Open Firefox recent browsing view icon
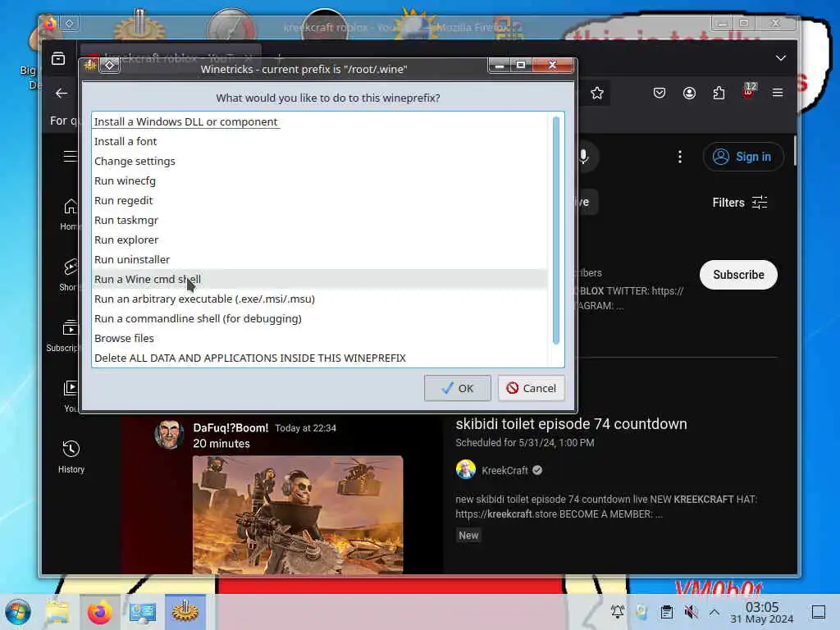 pyautogui.click(x=58, y=58)
